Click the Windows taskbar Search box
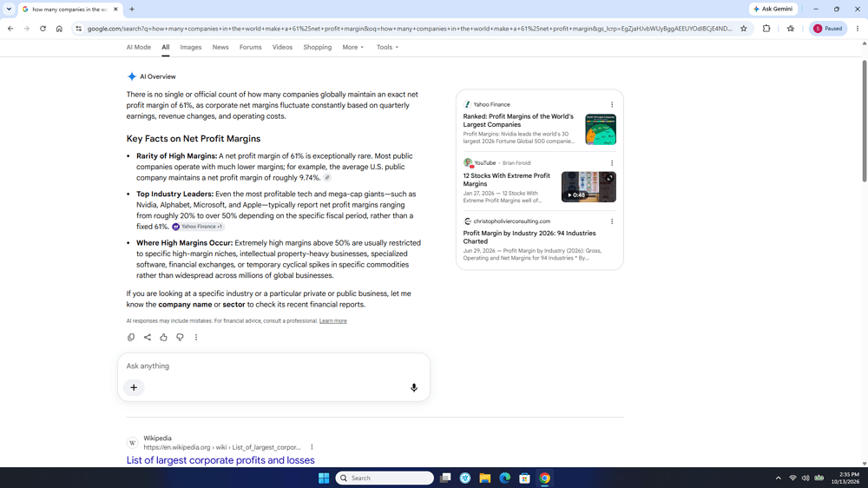The image size is (868, 488). pos(385,478)
